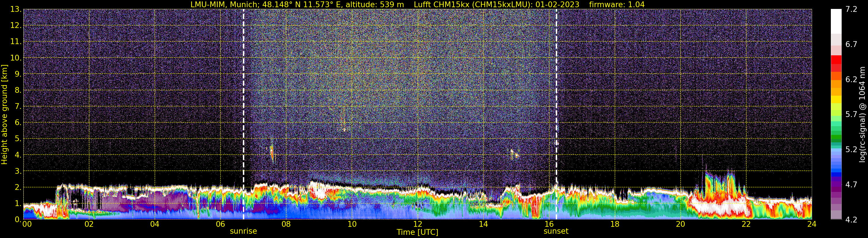The height and width of the screenshot is (238, 868).
Task: Click the plot title text 'LMU-MIM, Munich'
Action: pos(224,4)
